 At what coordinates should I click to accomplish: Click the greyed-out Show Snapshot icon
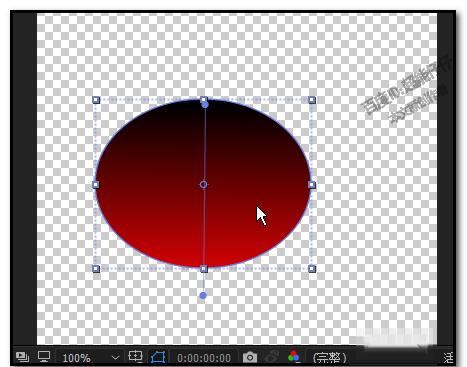click(x=272, y=357)
